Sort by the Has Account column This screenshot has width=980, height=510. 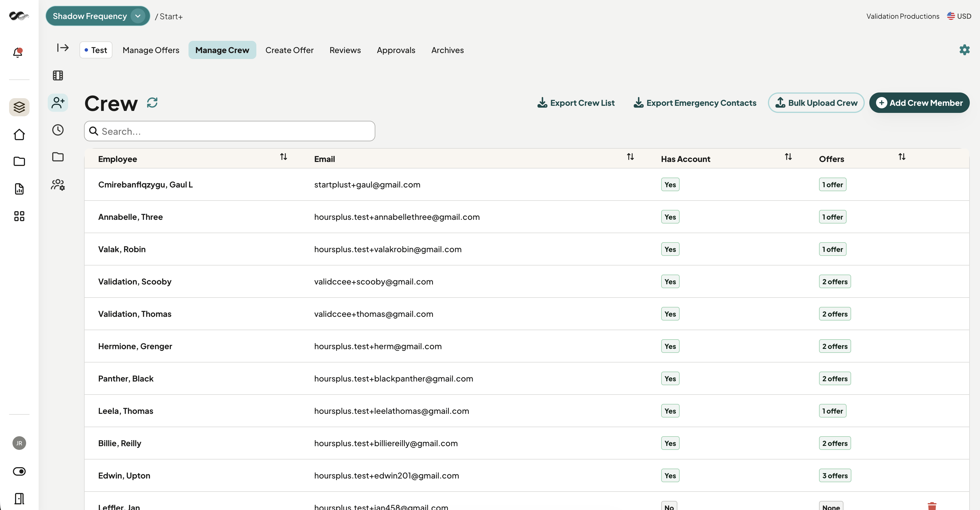click(788, 157)
